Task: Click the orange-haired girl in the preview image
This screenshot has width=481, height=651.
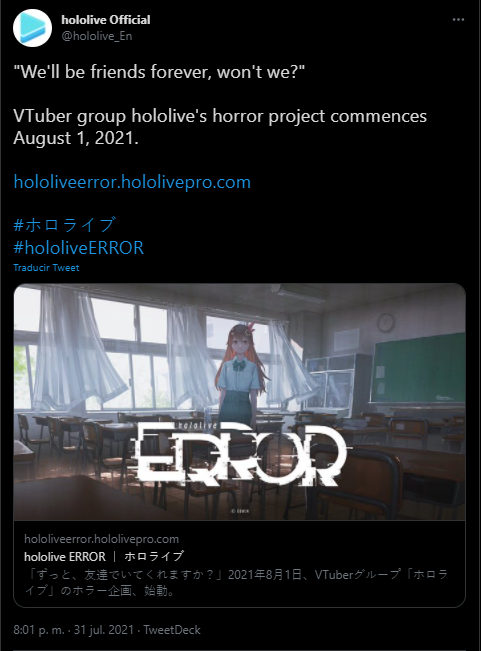Action: [x=241, y=374]
